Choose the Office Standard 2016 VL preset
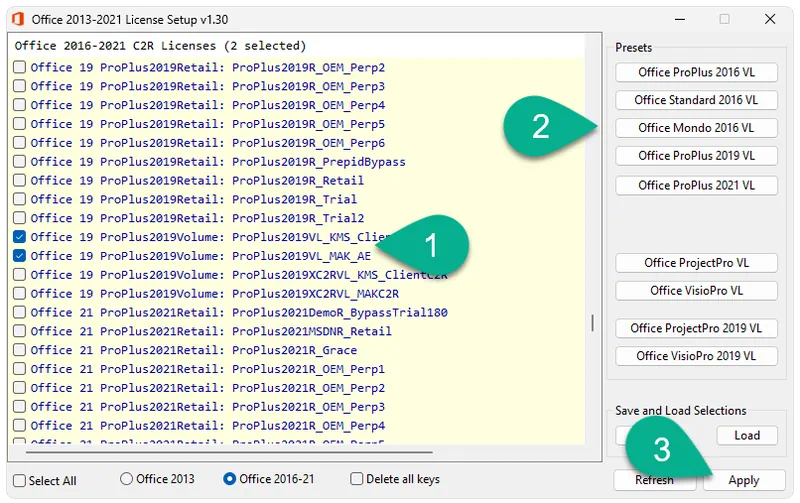800x503 pixels. click(x=696, y=100)
